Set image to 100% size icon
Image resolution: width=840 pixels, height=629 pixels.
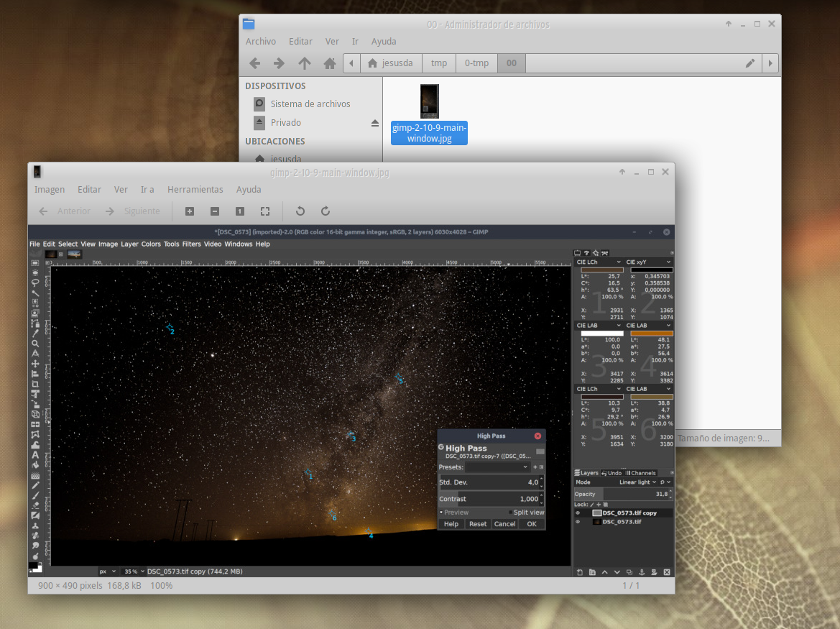coord(240,211)
